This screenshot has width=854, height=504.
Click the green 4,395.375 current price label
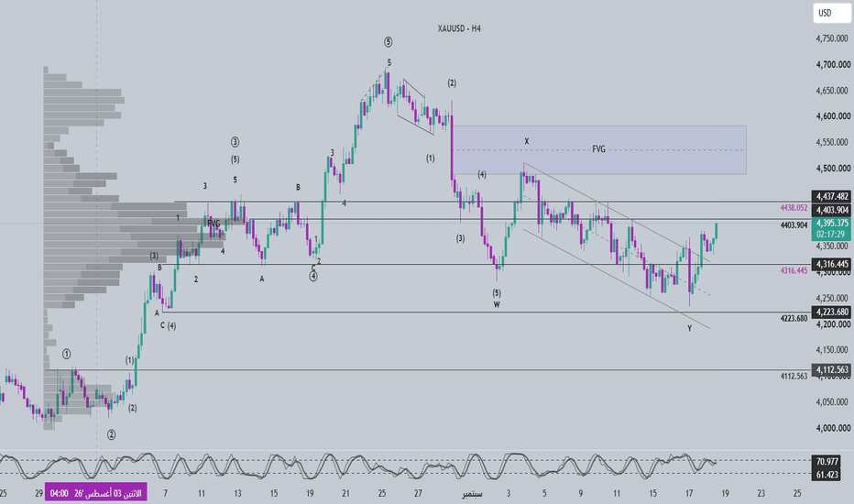[x=832, y=223]
